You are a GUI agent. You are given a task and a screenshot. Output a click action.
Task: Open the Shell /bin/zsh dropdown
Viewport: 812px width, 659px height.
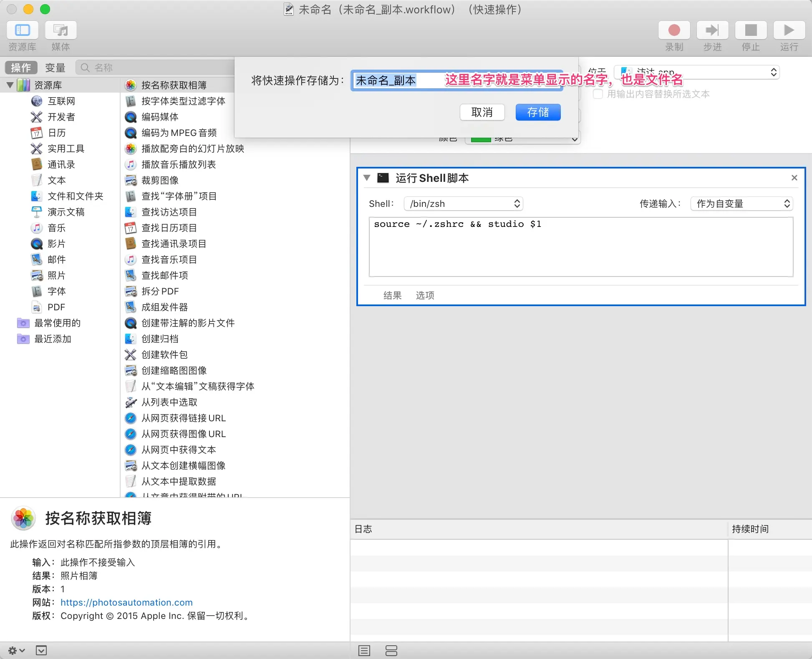point(463,204)
